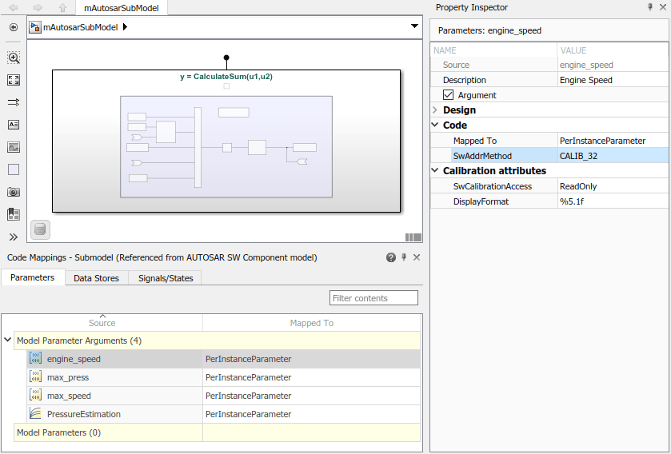Image resolution: width=671 pixels, height=454 pixels.
Task: Open the Mapped To PerInstanceParameter value dropdown
Action: click(612, 141)
